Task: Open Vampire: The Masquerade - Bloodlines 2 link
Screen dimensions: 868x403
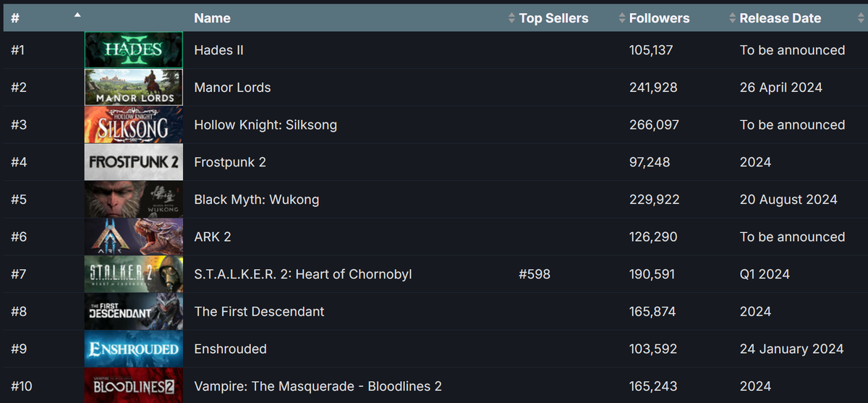Action: coord(318,386)
